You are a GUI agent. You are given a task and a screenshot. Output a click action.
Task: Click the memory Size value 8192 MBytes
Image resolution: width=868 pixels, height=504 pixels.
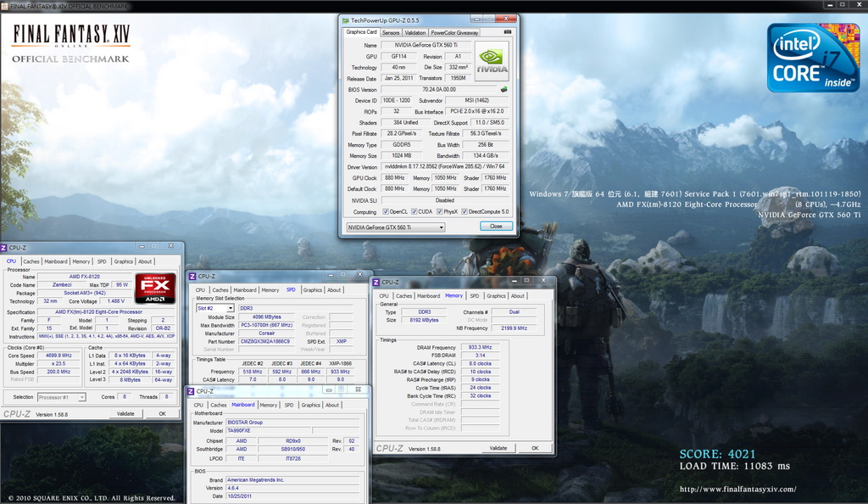click(x=424, y=320)
